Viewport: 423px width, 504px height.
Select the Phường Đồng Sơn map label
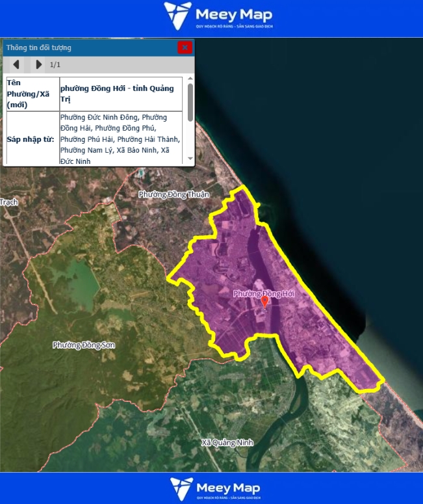pos(83,345)
